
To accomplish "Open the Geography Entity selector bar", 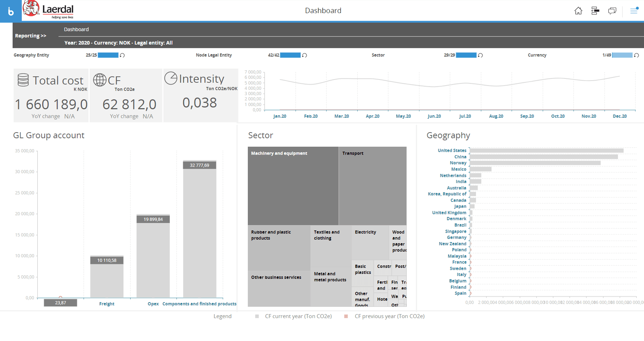I will pos(108,55).
